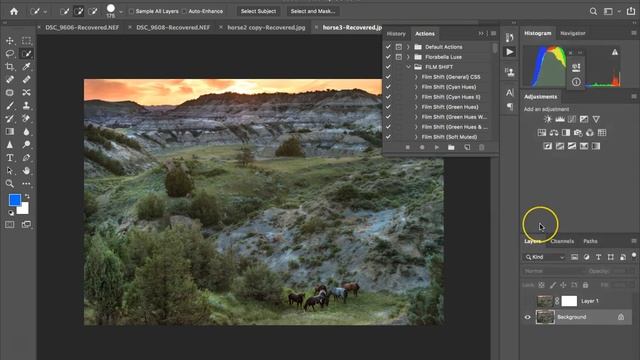Click the blue foreground color swatch
Image resolution: width=640 pixels, height=360 pixels.
[x=15, y=200]
